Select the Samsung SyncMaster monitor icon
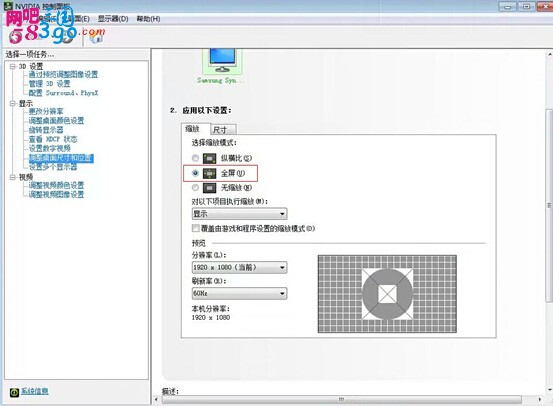553x406 pixels. (222, 60)
